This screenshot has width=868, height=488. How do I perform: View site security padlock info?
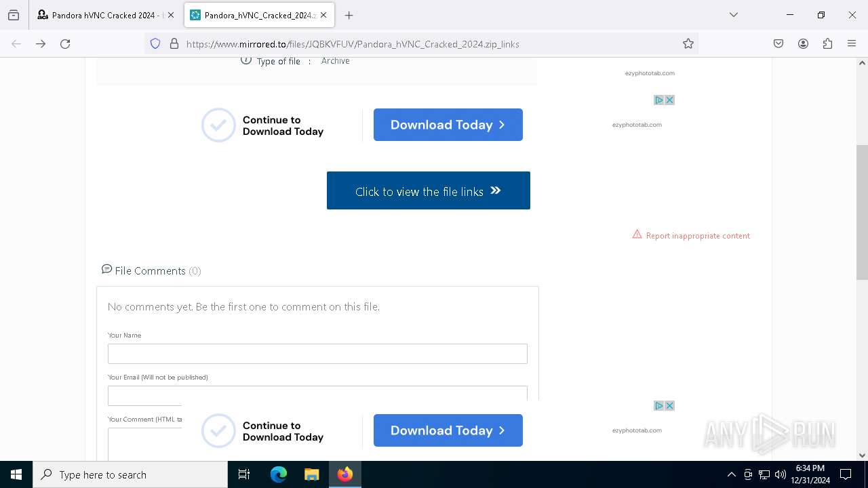(174, 43)
